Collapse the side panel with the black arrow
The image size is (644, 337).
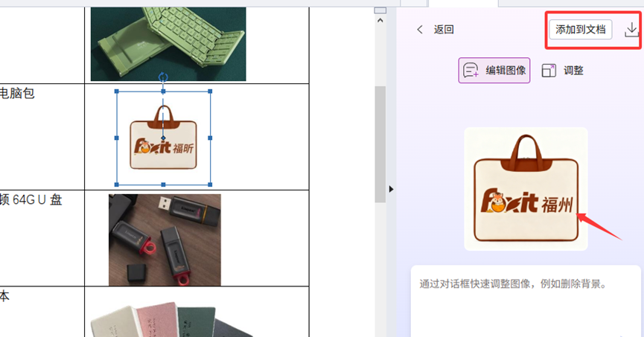pos(392,189)
